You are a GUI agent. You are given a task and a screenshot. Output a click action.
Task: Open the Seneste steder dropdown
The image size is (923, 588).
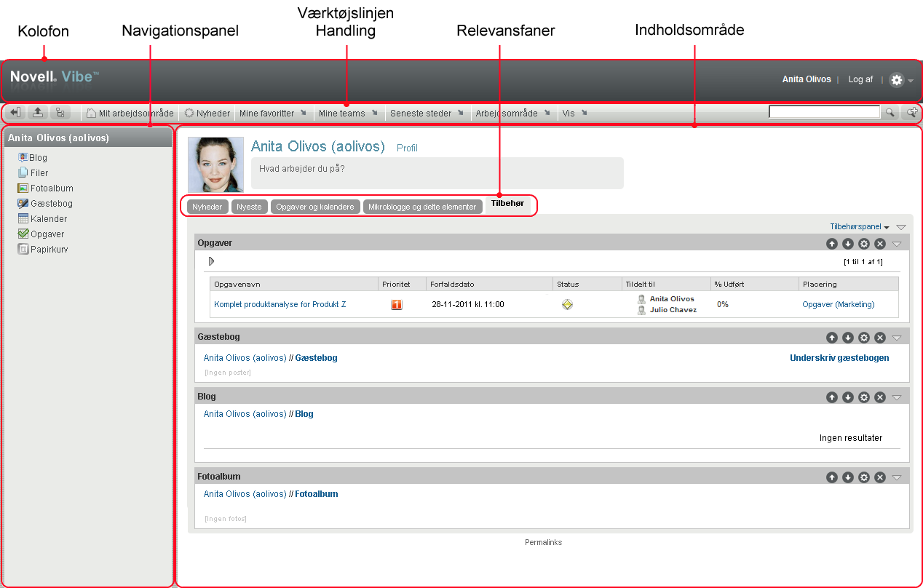pos(426,114)
